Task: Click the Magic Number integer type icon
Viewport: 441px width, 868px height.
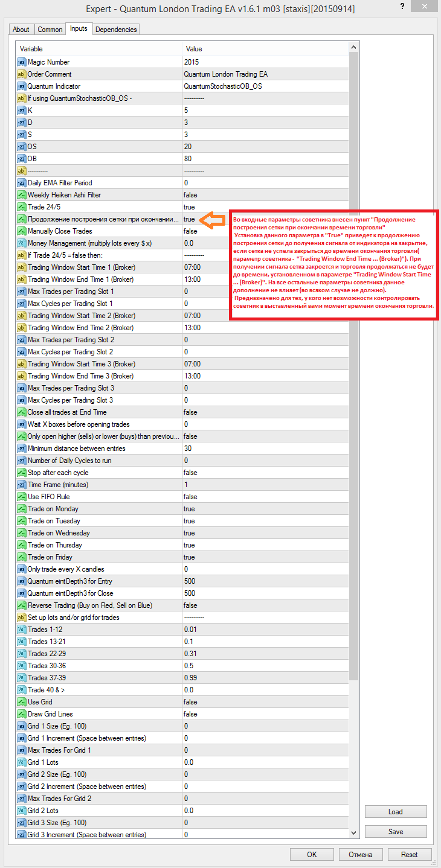Action: tap(21, 62)
